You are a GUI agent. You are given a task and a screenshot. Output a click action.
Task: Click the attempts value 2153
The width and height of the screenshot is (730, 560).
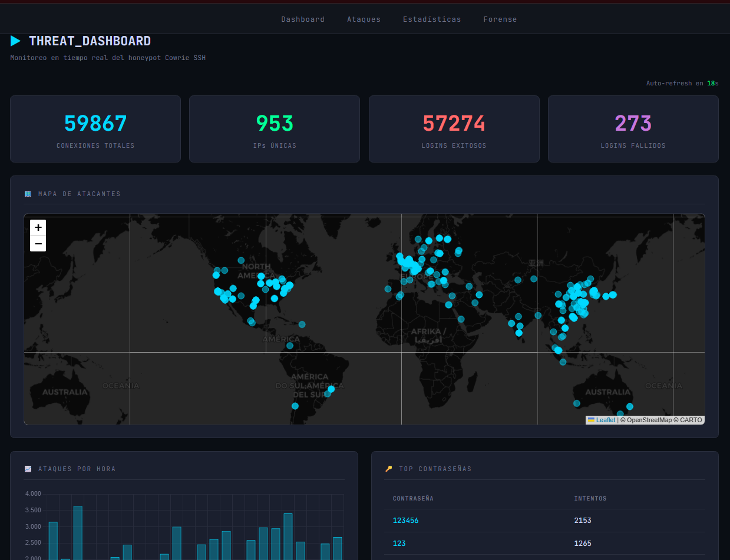pos(583,521)
